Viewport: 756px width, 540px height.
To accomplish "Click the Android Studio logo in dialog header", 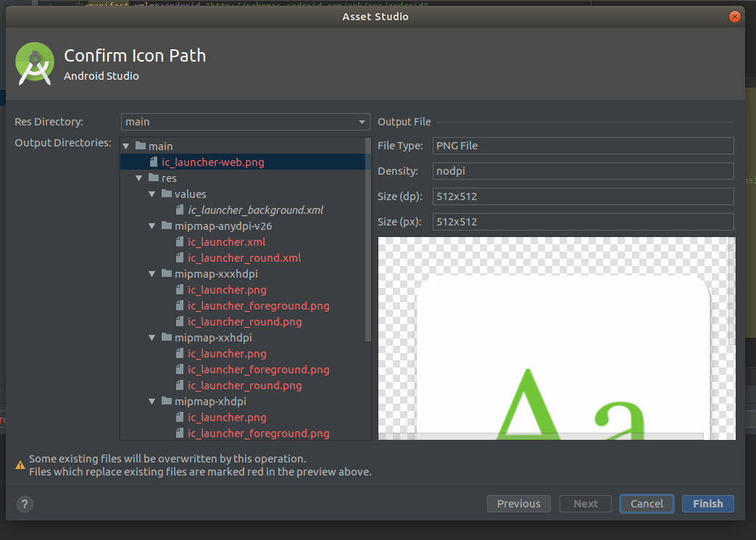I will (x=35, y=64).
